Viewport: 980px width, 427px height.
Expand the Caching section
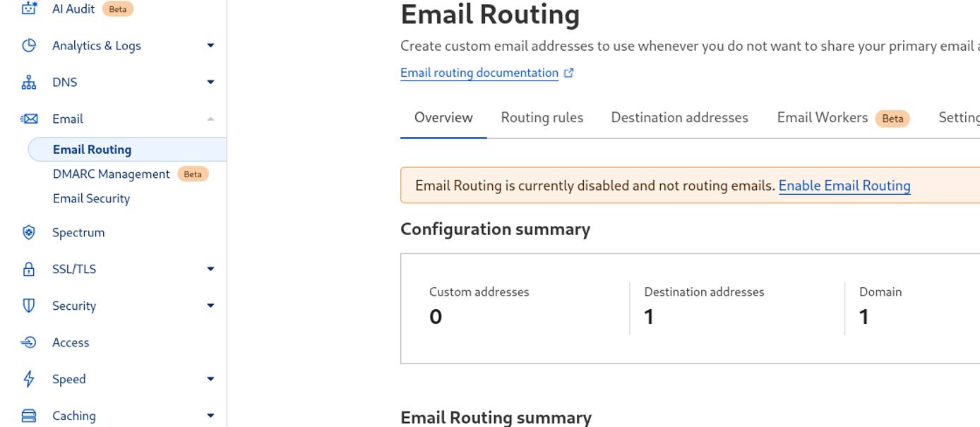click(x=210, y=416)
